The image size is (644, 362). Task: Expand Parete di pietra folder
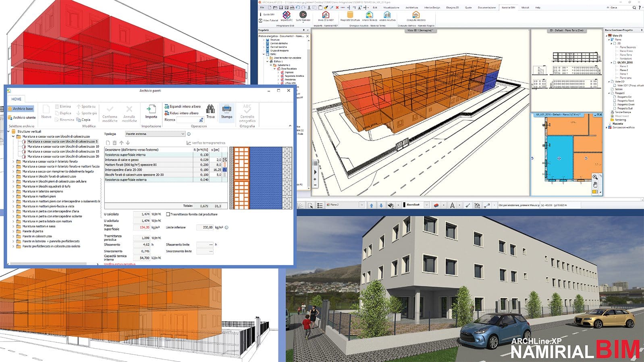[x=13, y=231]
